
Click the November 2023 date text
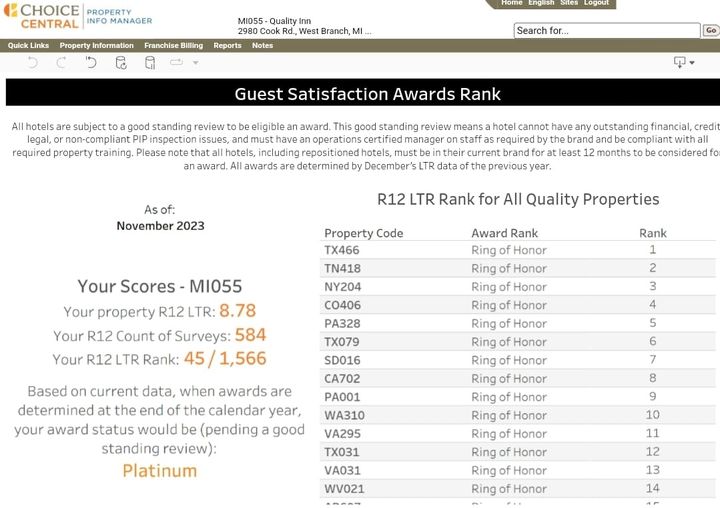click(x=160, y=226)
